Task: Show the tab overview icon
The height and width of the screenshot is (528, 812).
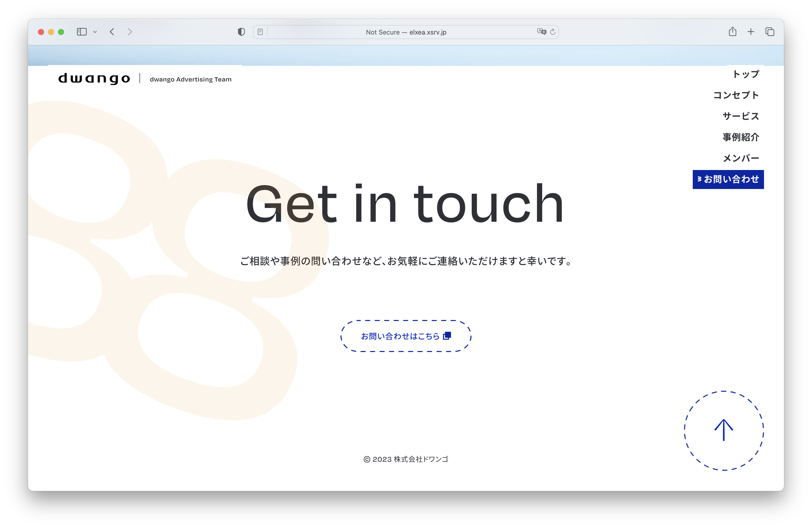Action: point(770,32)
